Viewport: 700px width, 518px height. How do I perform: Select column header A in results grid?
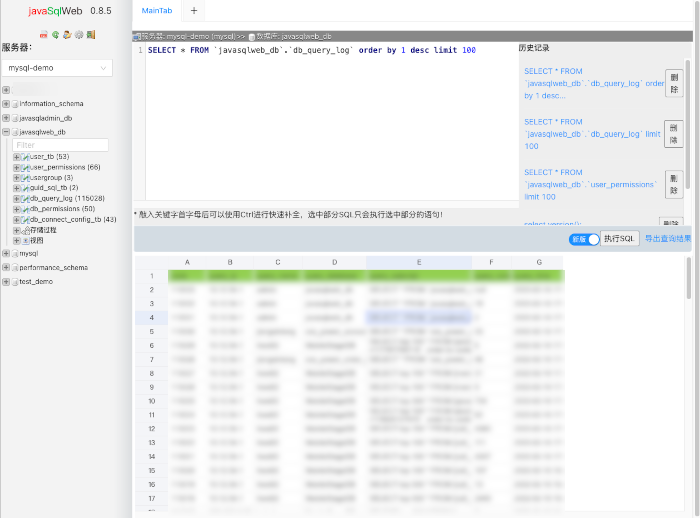(x=188, y=263)
